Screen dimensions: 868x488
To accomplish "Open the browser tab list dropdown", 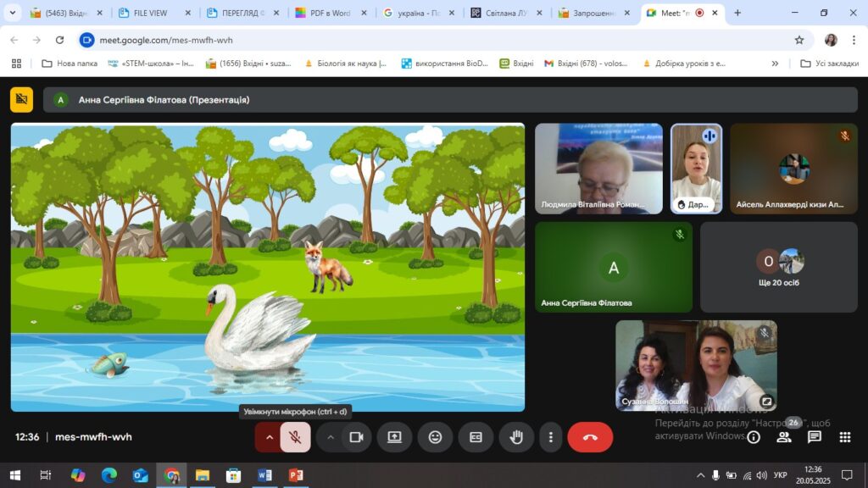I will [13, 13].
